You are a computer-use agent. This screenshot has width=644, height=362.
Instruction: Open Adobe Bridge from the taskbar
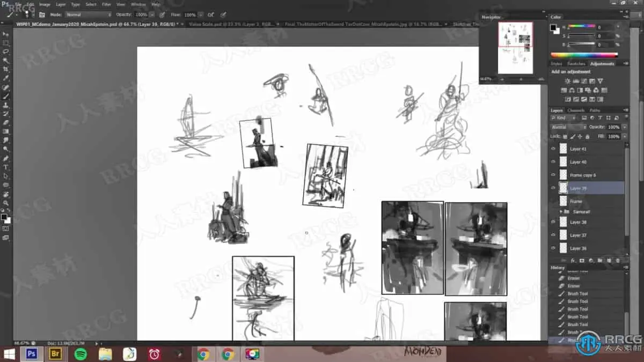point(56,354)
